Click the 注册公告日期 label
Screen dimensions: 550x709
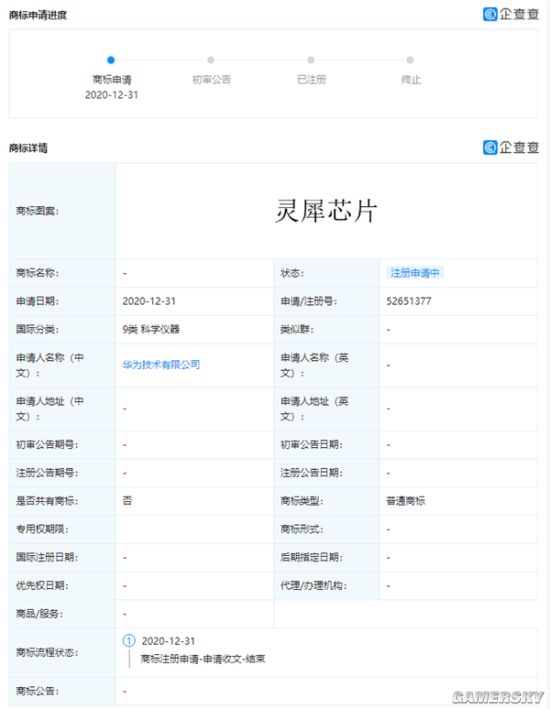tap(311, 473)
